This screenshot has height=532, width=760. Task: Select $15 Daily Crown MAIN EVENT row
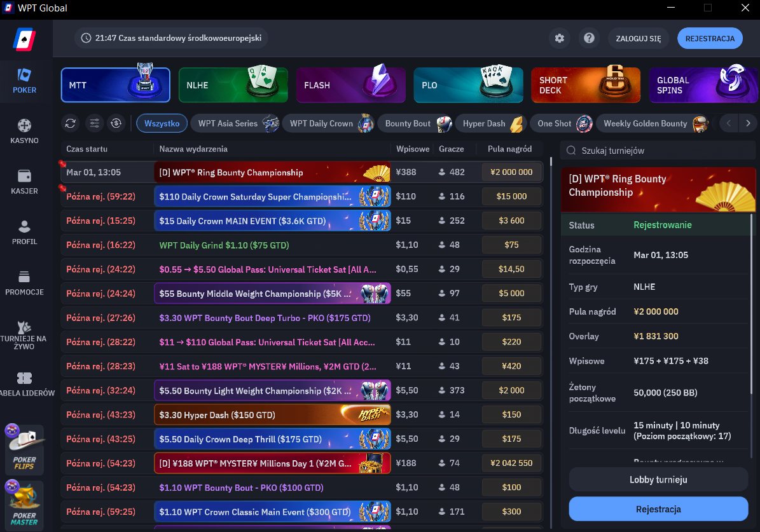301,221
